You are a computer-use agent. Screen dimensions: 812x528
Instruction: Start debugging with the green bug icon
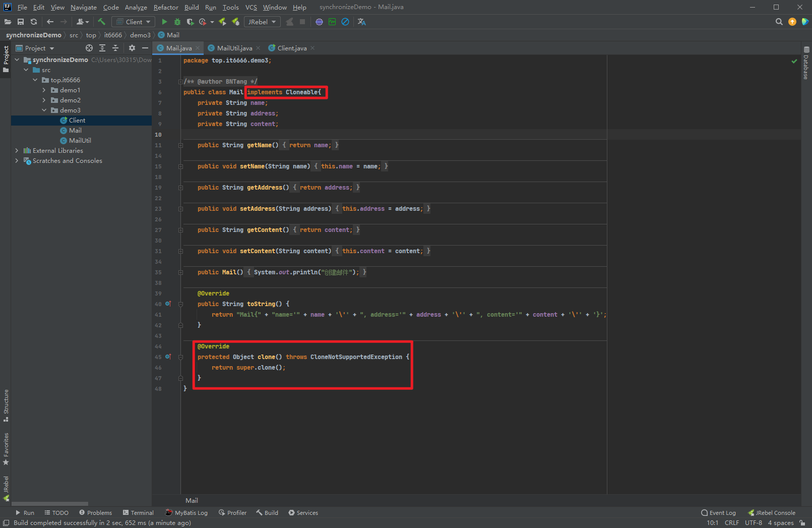coord(177,22)
